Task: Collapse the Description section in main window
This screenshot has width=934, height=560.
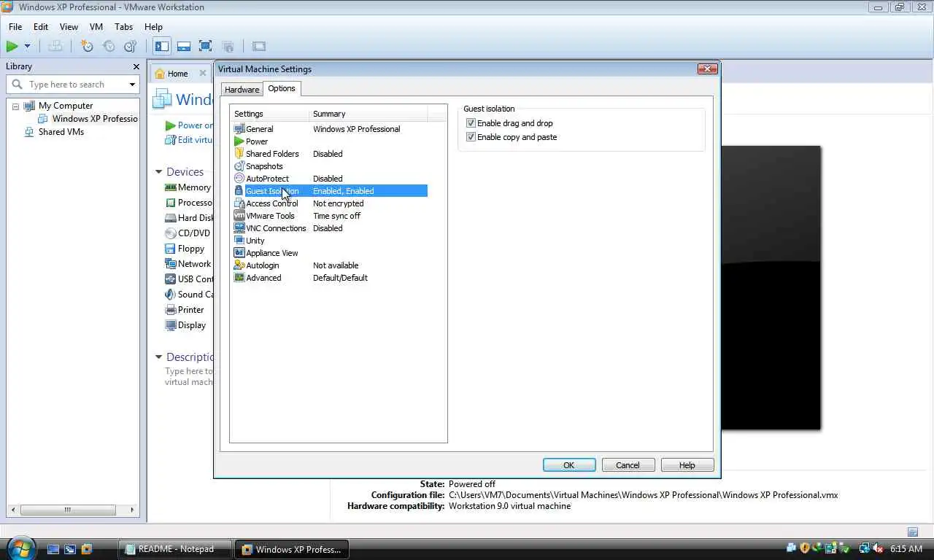Action: click(x=158, y=357)
